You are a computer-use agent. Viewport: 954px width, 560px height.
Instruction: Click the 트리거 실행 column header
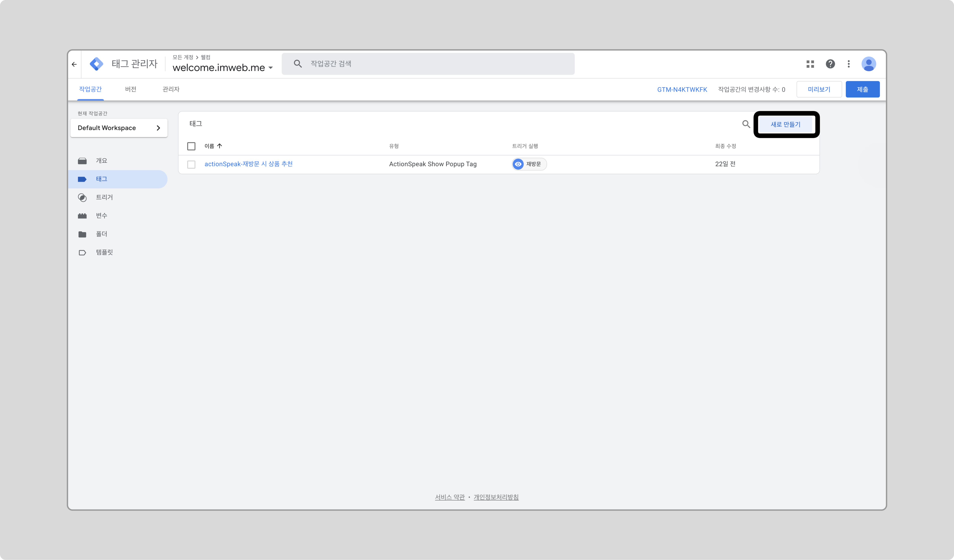tap(525, 146)
